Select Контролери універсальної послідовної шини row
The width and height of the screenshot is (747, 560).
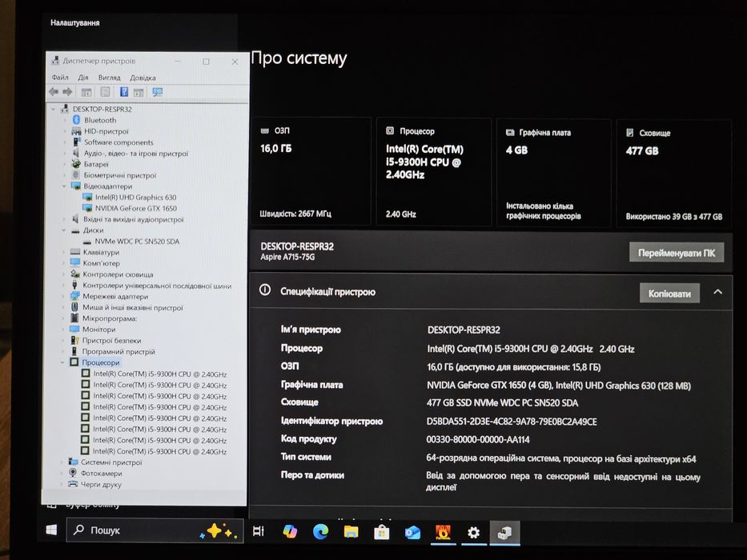[x=157, y=286]
